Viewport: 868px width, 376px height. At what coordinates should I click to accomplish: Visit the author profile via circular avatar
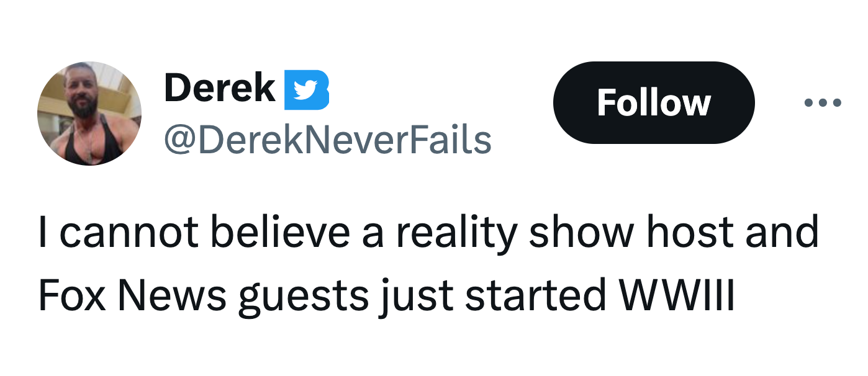[89, 114]
